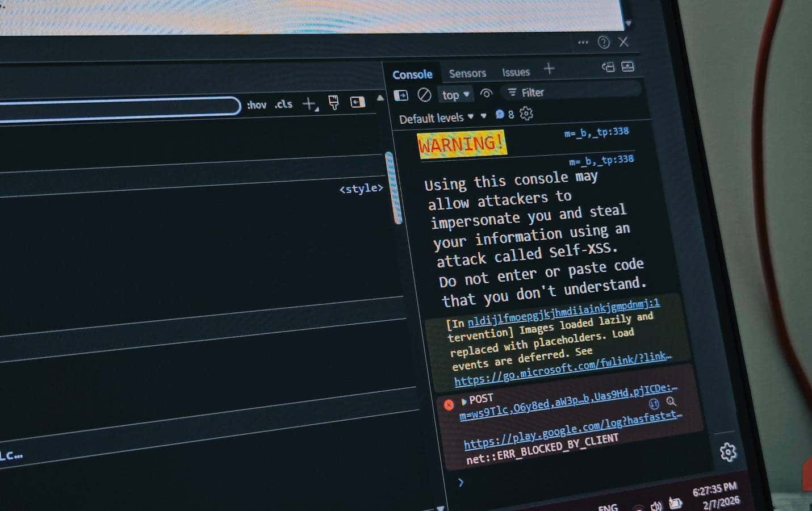Toggle the .cls element classes pane
Image resolution: width=812 pixels, height=511 pixels.
[x=283, y=104]
